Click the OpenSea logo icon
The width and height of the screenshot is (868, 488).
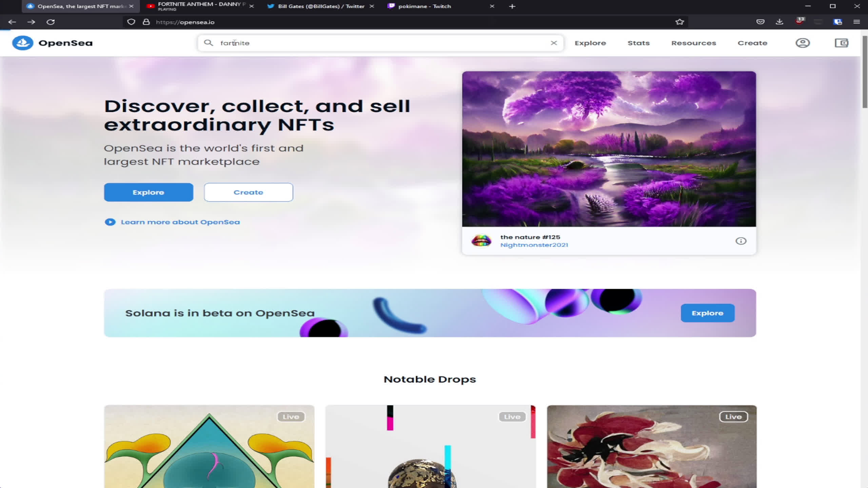23,43
